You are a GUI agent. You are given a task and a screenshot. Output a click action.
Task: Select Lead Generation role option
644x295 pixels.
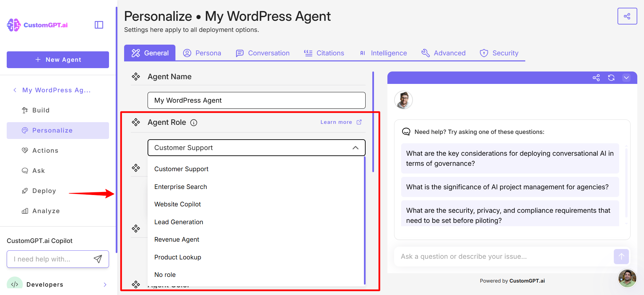(256, 222)
